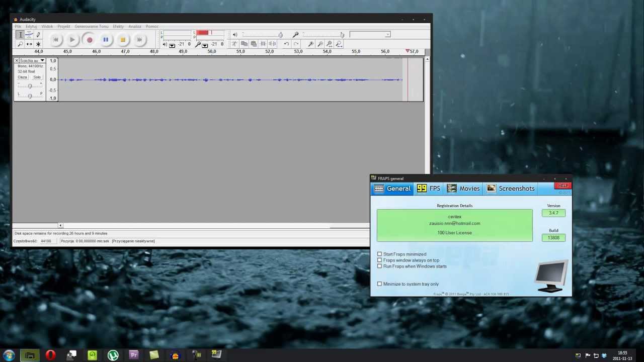Close the audio track with its X
Viewport: 644px width, 362px height.
(x=16, y=61)
